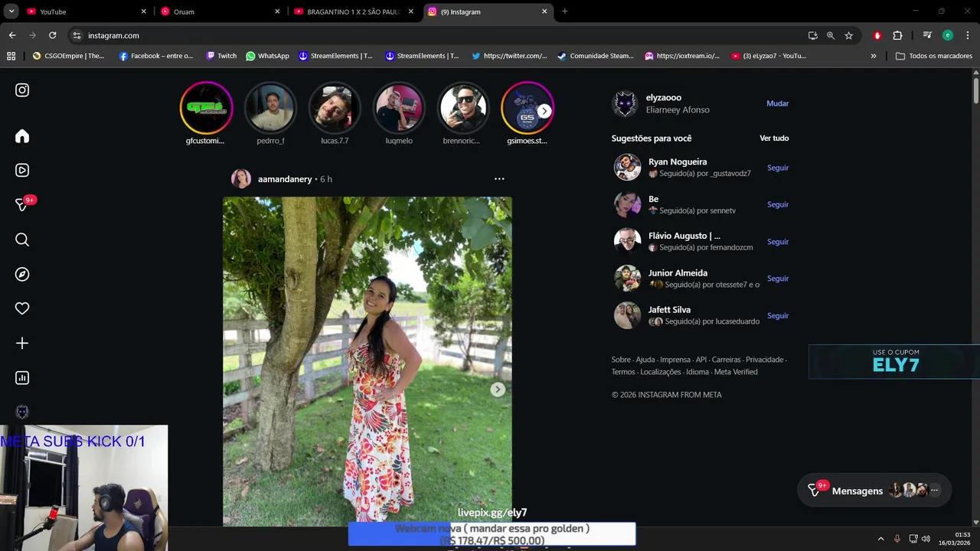Open Messages popup more options dots
Image resolution: width=980 pixels, height=551 pixels.
coord(934,491)
